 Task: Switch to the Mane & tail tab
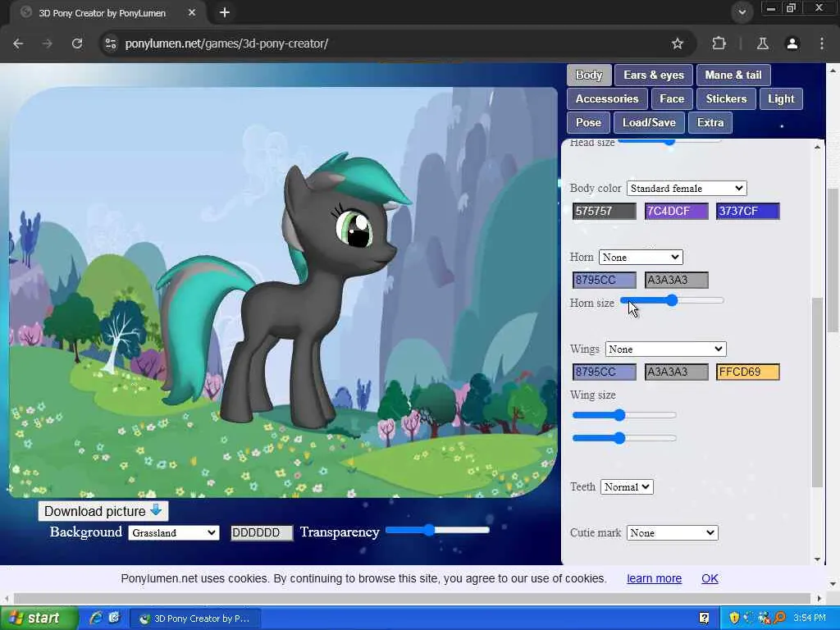coord(733,75)
